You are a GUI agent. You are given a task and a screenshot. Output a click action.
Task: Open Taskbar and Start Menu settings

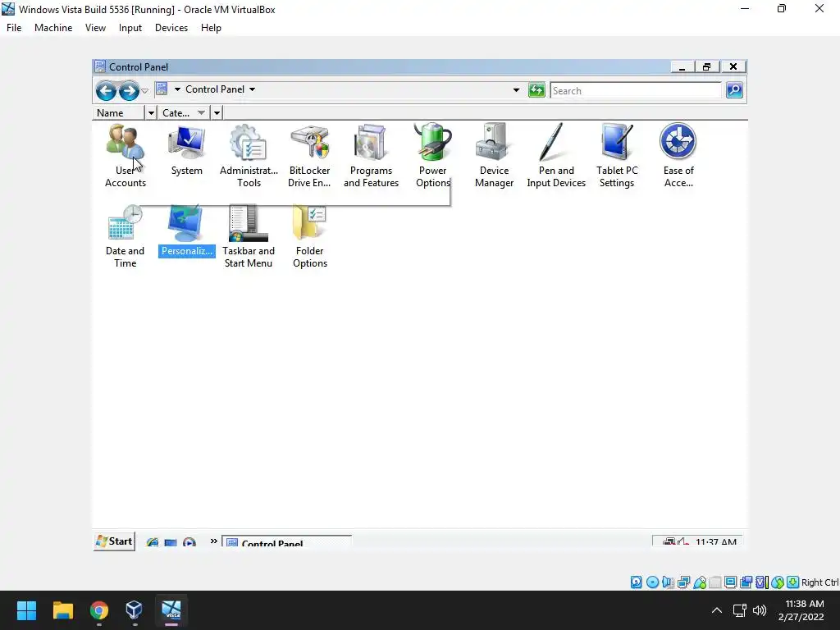click(248, 236)
